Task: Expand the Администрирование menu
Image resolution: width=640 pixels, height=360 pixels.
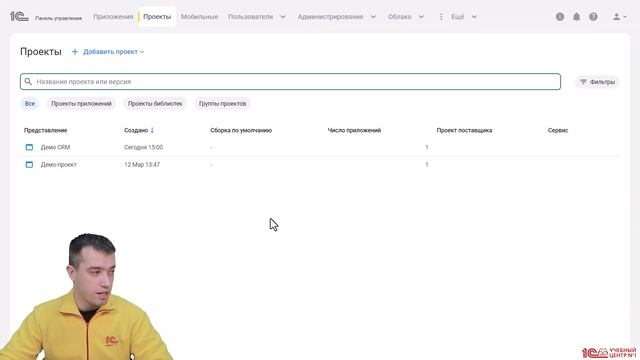Action: point(337,17)
